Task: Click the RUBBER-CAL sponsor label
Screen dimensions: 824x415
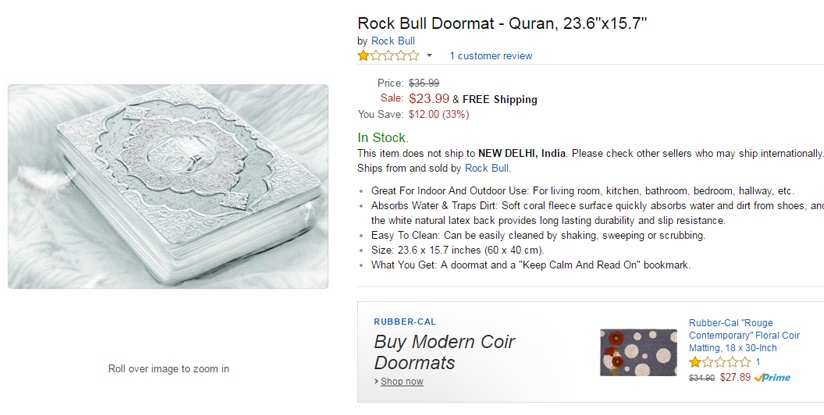Action: coord(404,322)
